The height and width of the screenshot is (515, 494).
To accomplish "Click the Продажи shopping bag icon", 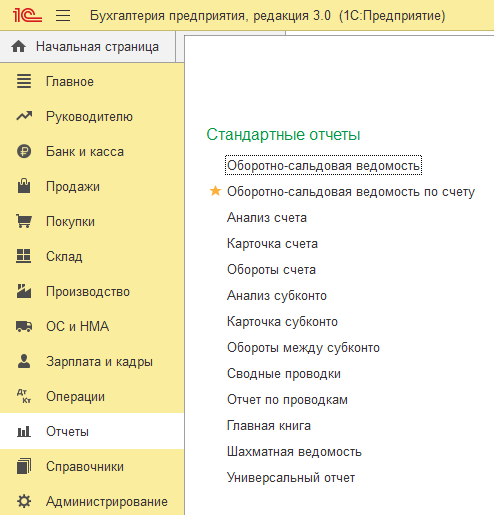I will pyautogui.click(x=24, y=186).
